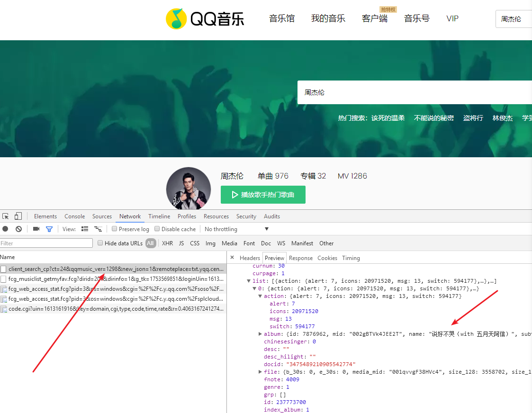Open the Elements tab
The image size is (532, 413).
click(x=45, y=216)
